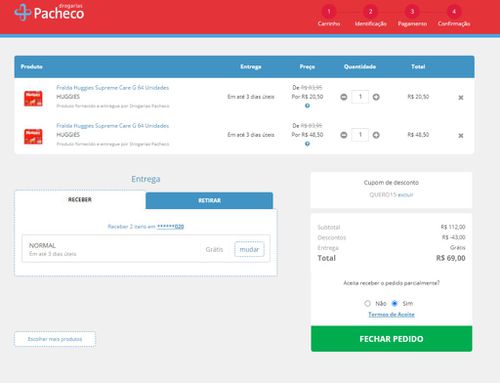
Task: Open price info icon under R$ 20,50
Action: pyautogui.click(x=307, y=106)
